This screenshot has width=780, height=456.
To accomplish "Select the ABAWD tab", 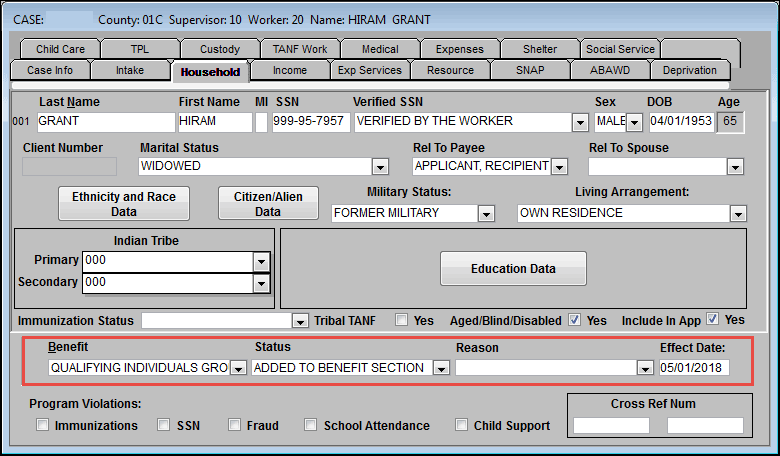I will (x=610, y=70).
